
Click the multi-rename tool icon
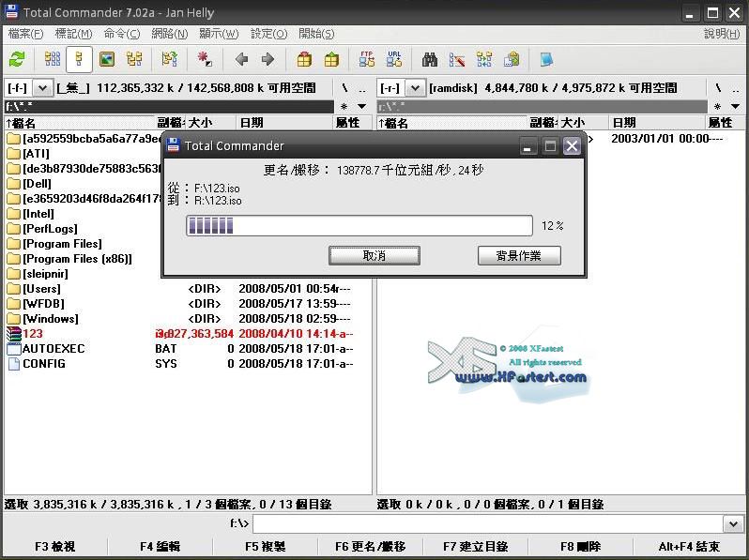tap(457, 59)
